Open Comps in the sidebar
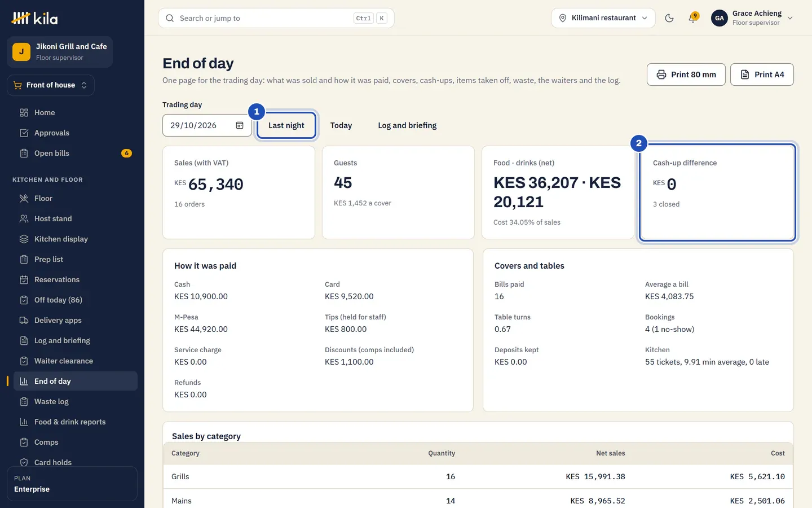812x508 pixels. (x=76, y=442)
